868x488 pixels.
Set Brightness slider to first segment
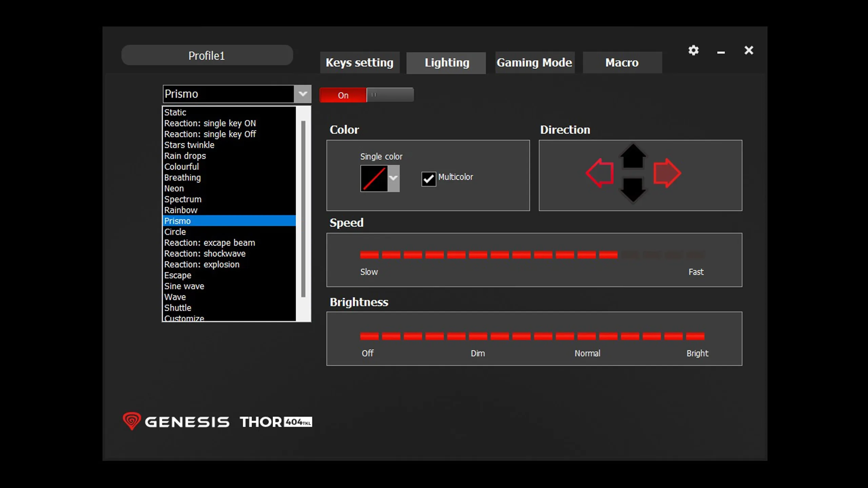coord(369,336)
